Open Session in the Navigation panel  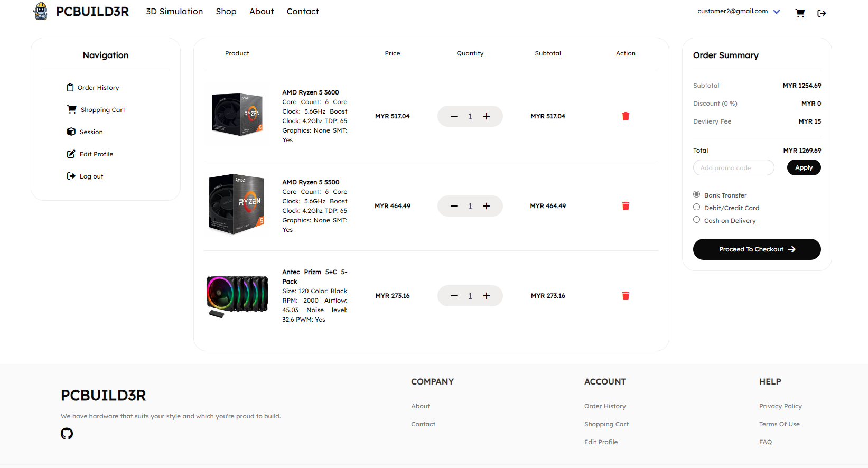coord(91,132)
